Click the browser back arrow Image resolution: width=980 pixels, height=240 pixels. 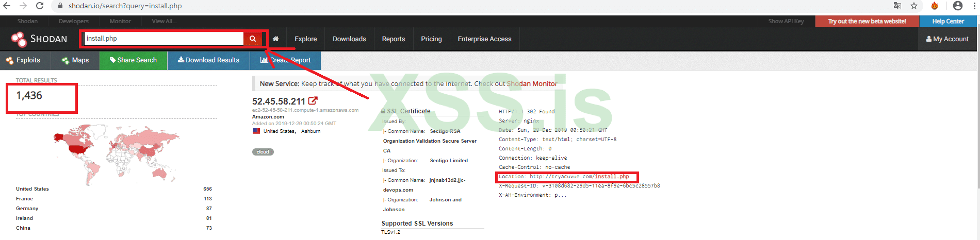(7, 6)
